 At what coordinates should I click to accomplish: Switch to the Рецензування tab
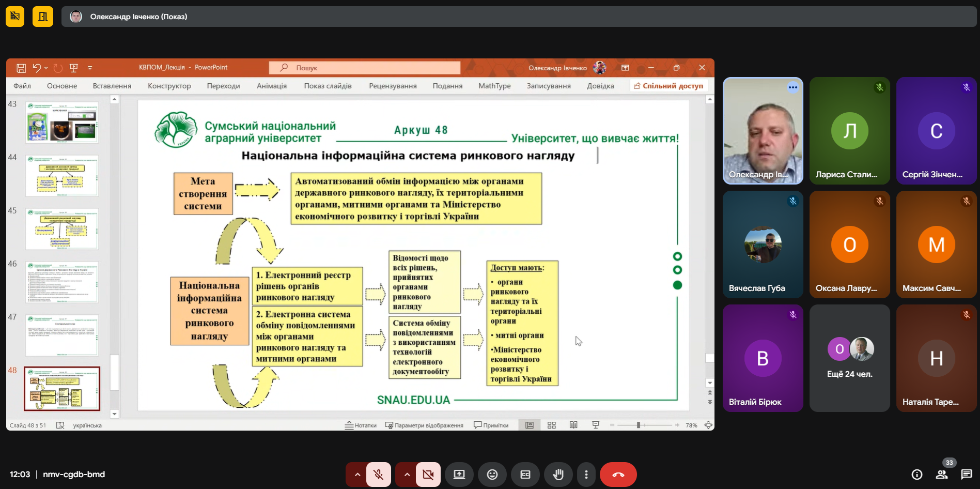393,86
